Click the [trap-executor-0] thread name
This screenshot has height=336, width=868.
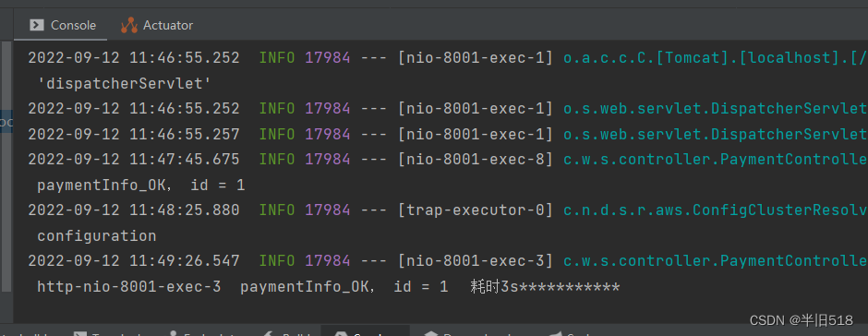tap(476, 210)
